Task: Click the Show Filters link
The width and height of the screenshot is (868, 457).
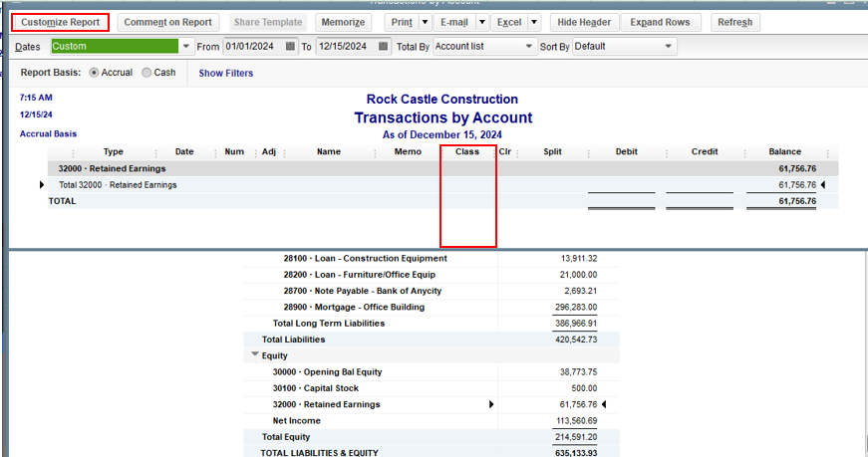Action: click(x=226, y=73)
